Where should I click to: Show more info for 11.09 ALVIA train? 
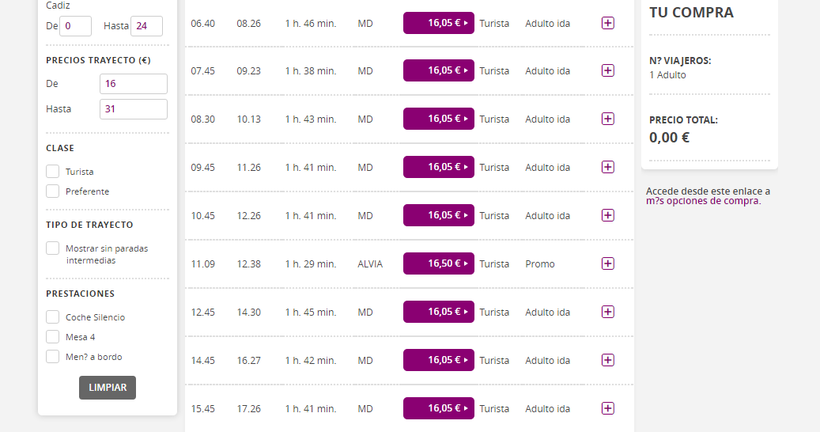(x=607, y=264)
